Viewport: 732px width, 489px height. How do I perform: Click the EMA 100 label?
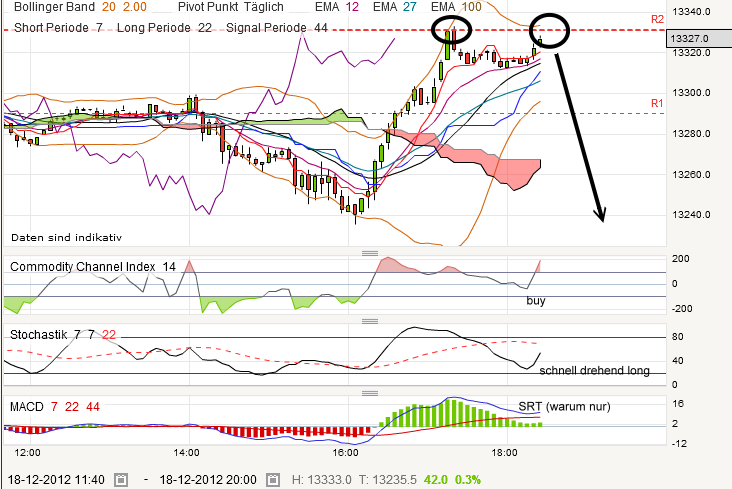456,7
